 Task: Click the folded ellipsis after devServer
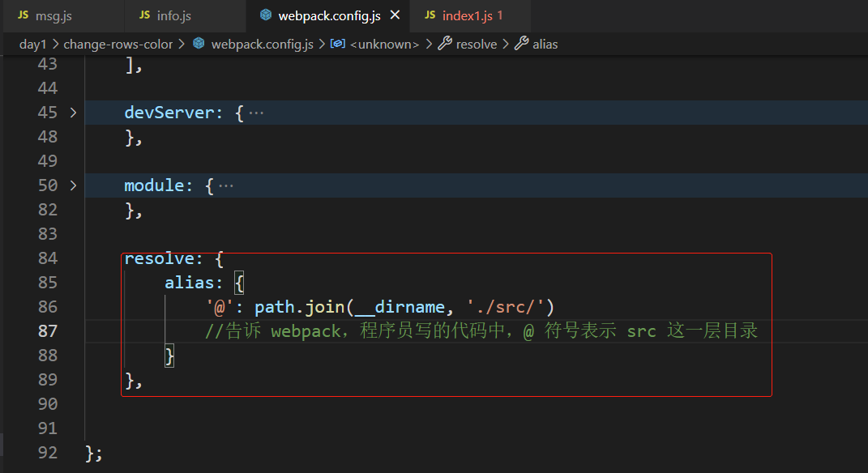point(256,113)
